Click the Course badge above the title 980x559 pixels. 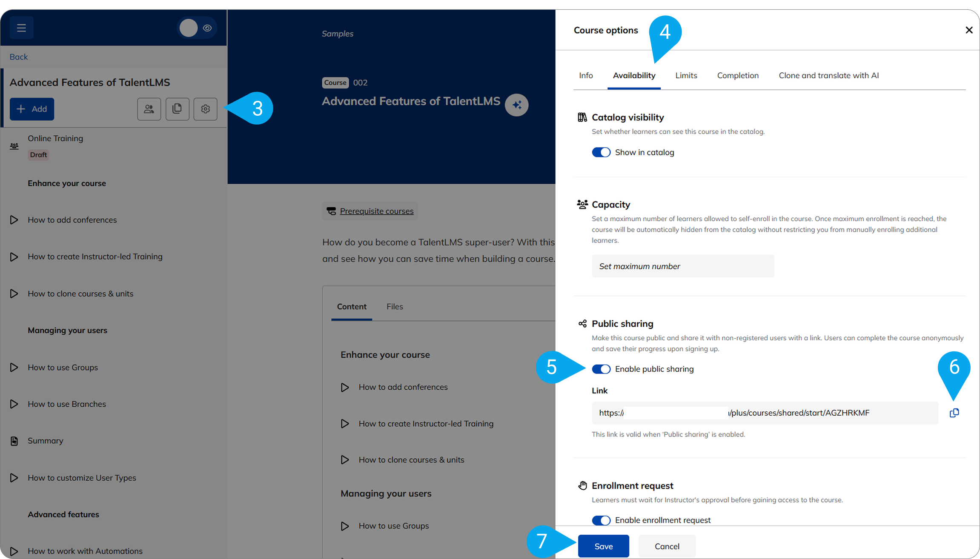pyautogui.click(x=335, y=83)
